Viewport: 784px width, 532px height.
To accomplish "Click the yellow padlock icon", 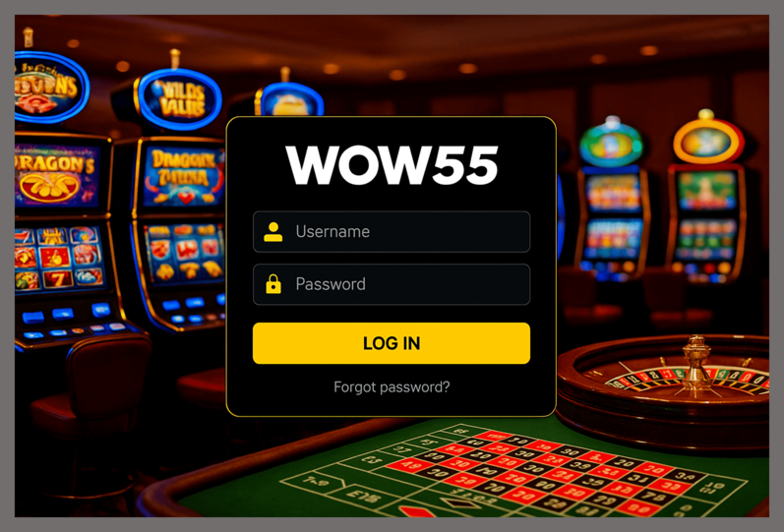I will coord(273,284).
